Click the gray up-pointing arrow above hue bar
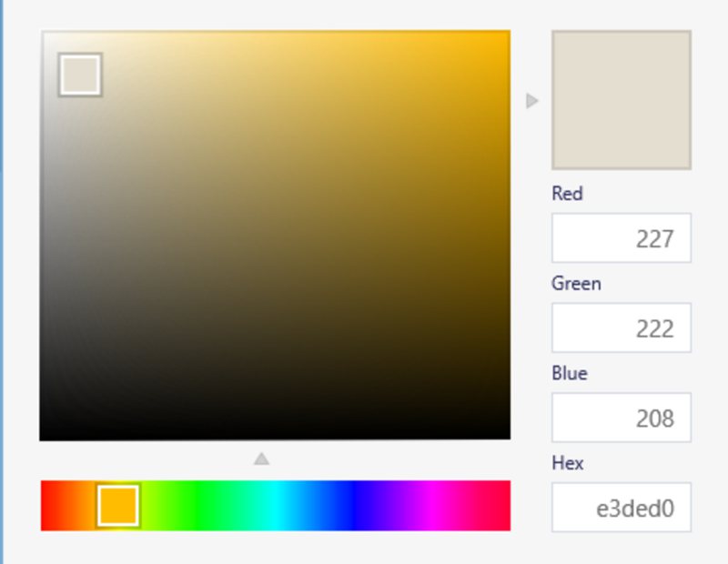Viewport: 728px width, 564px height. [x=261, y=458]
